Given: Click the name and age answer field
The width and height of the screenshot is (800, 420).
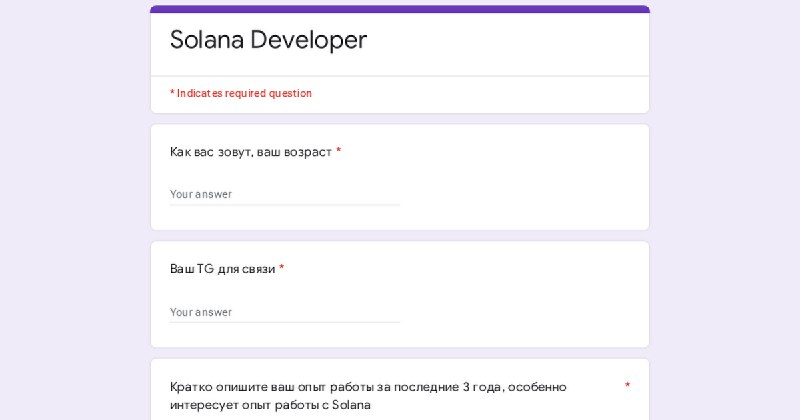Looking at the screenshot, I should [x=285, y=194].
